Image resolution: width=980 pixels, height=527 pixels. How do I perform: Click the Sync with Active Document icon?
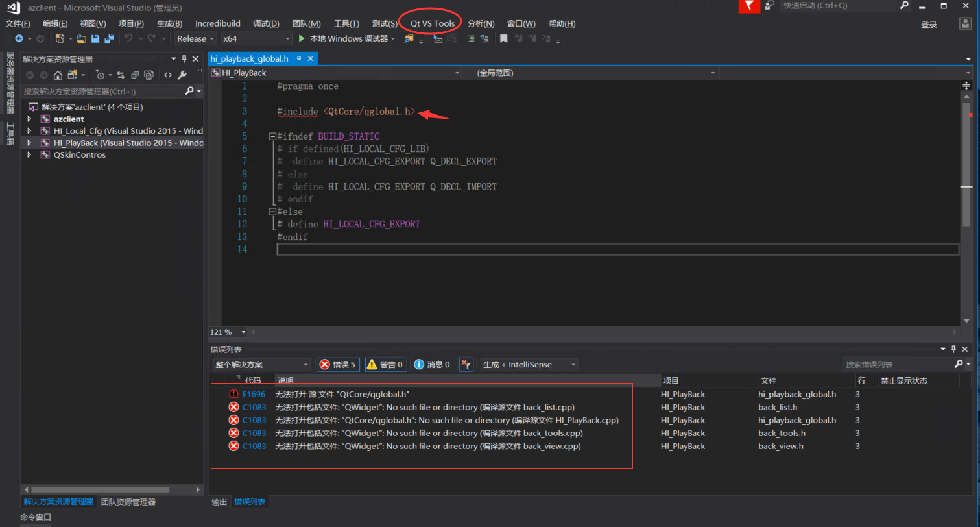pyautogui.click(x=121, y=75)
